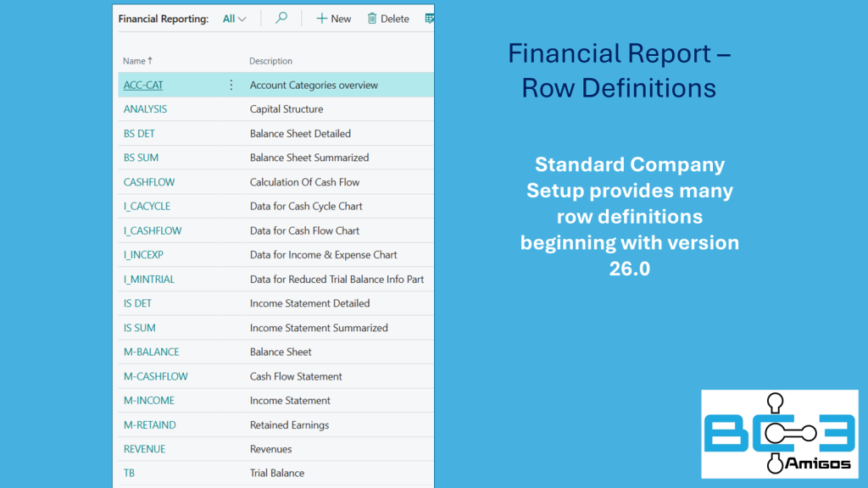
Task: Click the BC3 Amigos logo
Action: (x=779, y=434)
